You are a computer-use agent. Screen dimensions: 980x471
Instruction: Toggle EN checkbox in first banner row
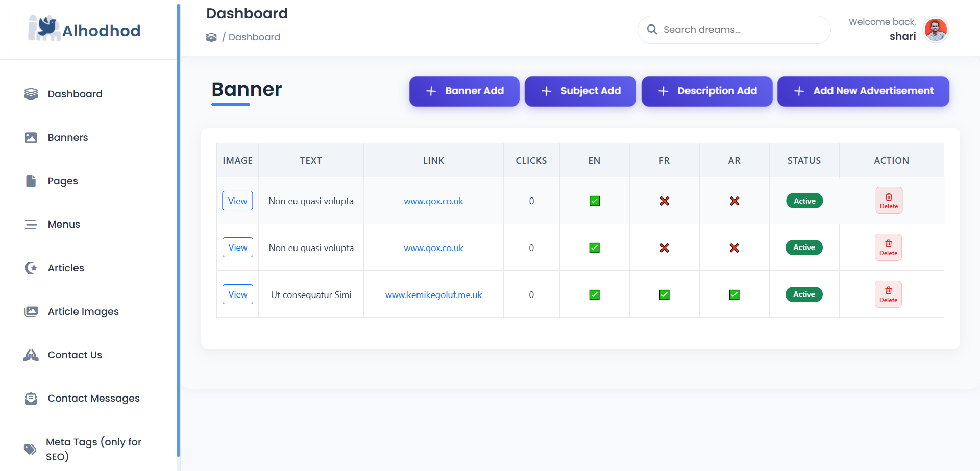pos(594,201)
